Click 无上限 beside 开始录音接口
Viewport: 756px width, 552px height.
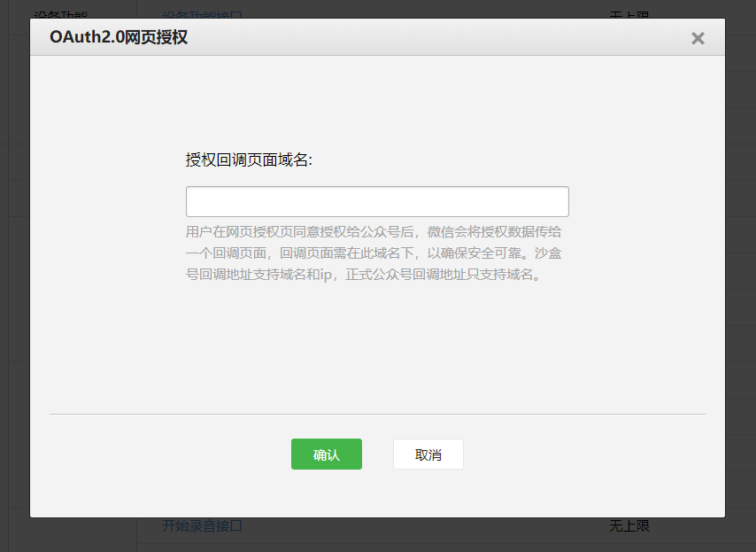click(629, 525)
